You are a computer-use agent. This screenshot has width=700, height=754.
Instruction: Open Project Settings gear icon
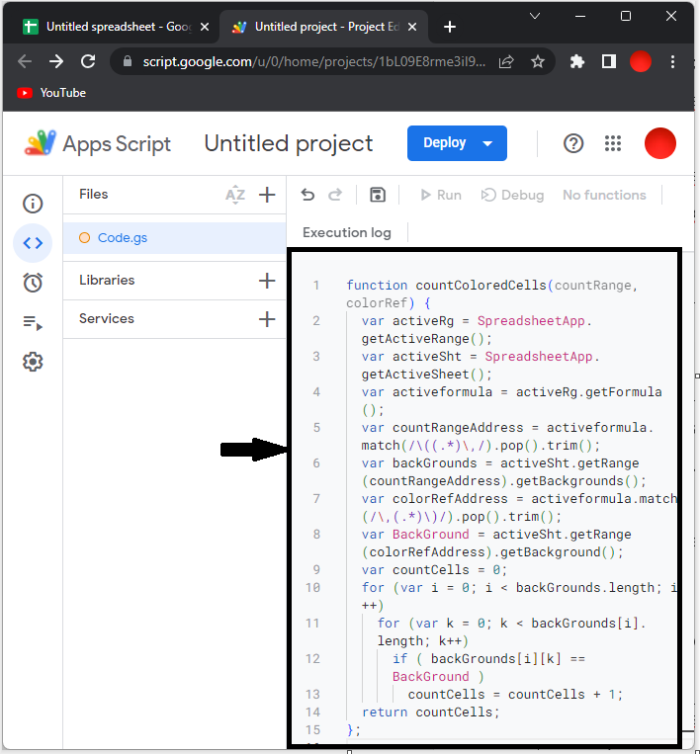tap(33, 362)
